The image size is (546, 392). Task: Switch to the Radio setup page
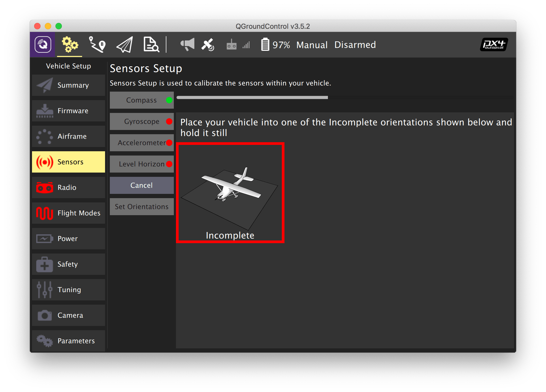(69, 187)
